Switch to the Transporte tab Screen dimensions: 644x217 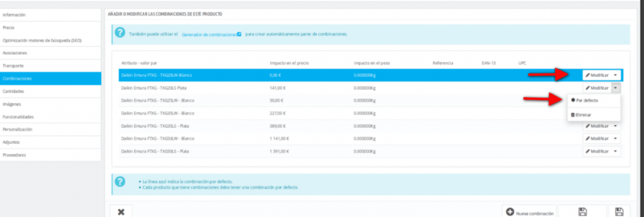click(x=50, y=66)
